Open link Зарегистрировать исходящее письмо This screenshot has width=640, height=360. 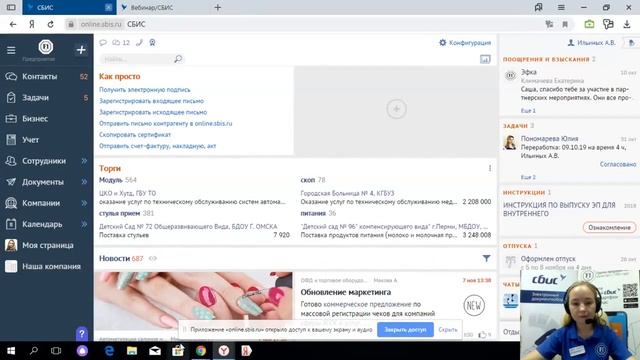point(153,112)
